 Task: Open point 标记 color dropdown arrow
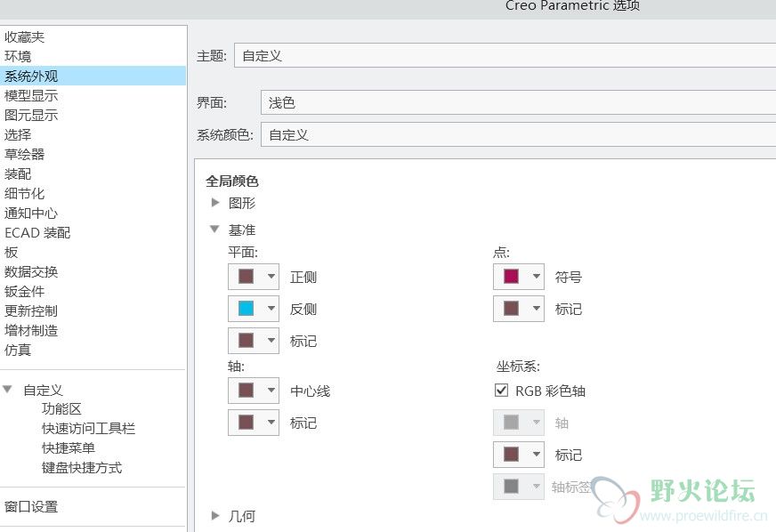coord(537,309)
